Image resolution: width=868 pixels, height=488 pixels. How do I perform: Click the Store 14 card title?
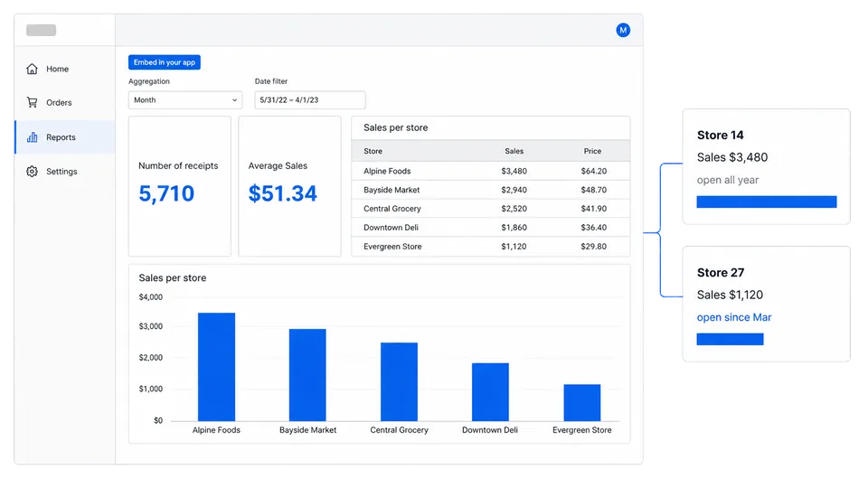(721, 135)
